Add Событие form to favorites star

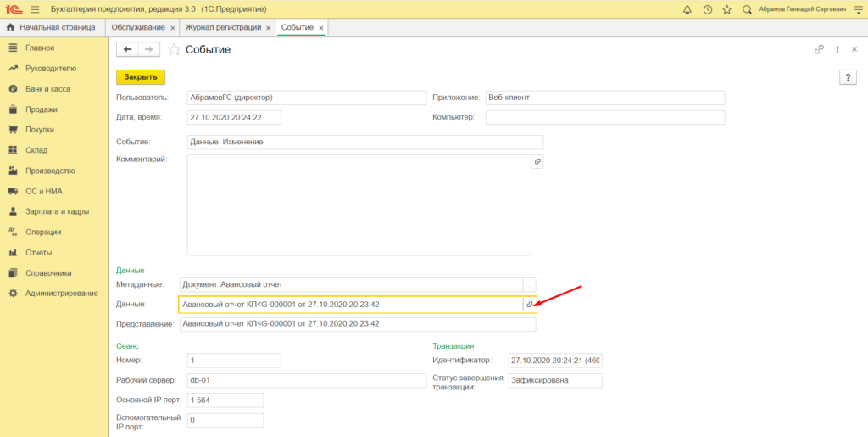coord(174,49)
